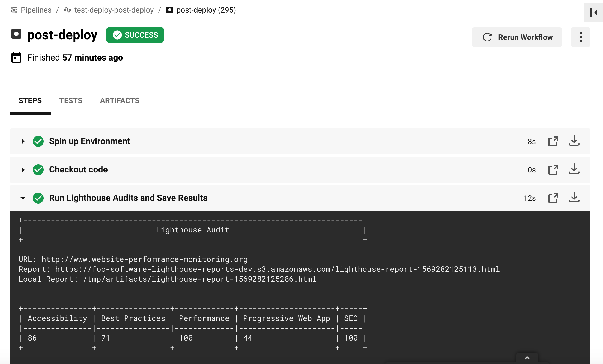This screenshot has height=364, width=603.
Task: Expand the Checkout code step
Action: (x=23, y=170)
